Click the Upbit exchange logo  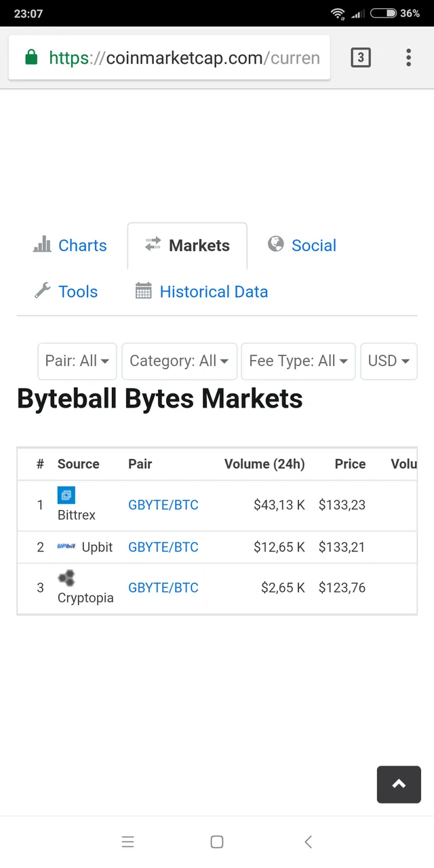coord(66,547)
